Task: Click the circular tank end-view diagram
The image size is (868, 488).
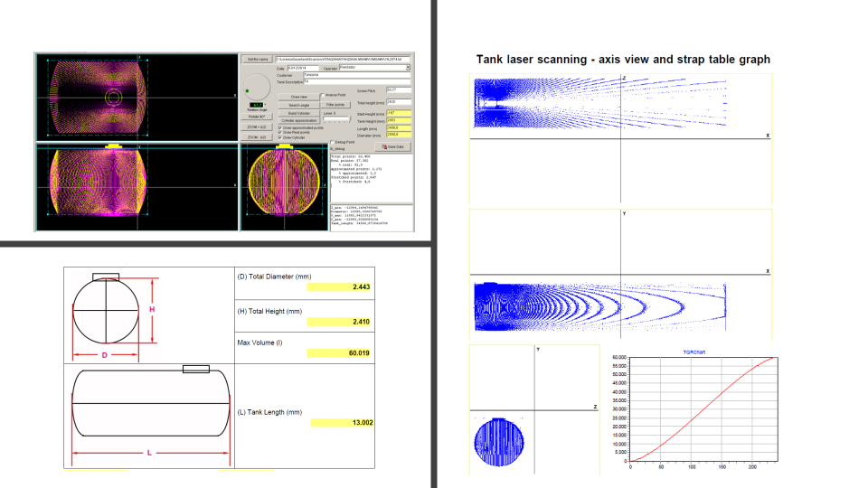Action: click(106, 311)
